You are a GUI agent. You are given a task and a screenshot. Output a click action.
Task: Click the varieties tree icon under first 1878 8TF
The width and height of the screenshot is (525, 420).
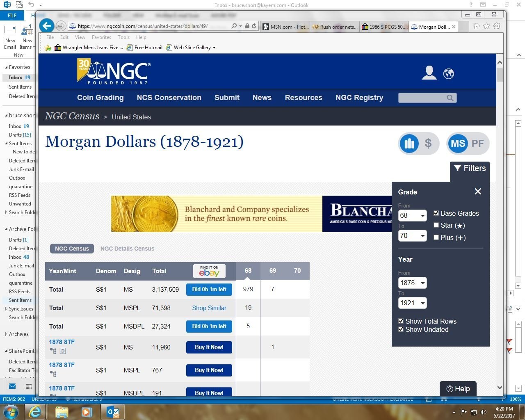[x=53, y=351]
